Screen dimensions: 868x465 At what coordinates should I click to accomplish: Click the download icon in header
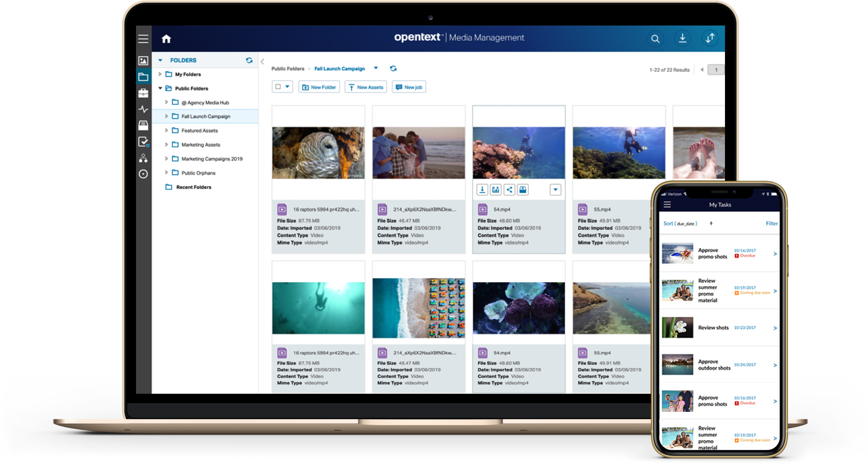[x=682, y=38]
